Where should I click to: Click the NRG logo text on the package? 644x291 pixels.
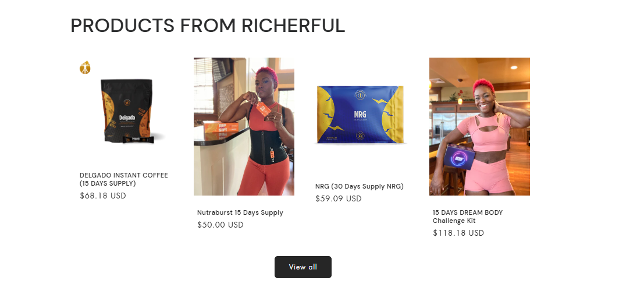coord(360,114)
